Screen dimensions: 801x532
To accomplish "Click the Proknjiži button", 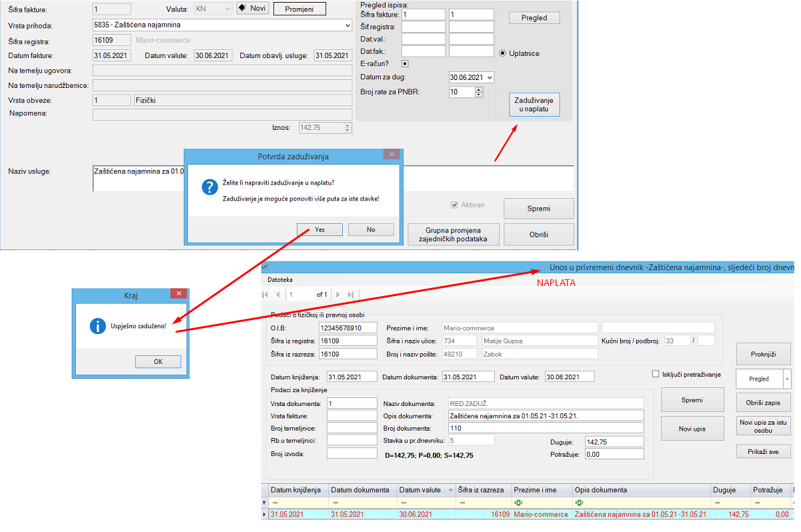I will pyautogui.click(x=763, y=354).
